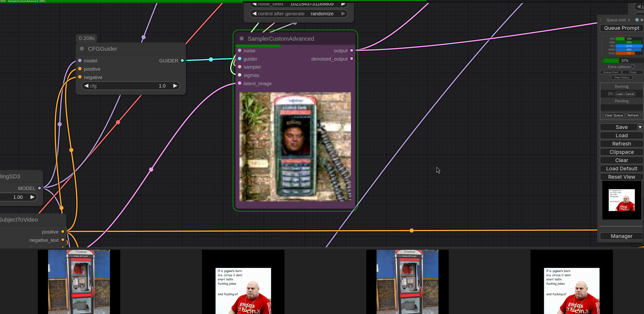The height and width of the screenshot is (314, 644).
Task: Load running job 25
Action: [619, 94]
